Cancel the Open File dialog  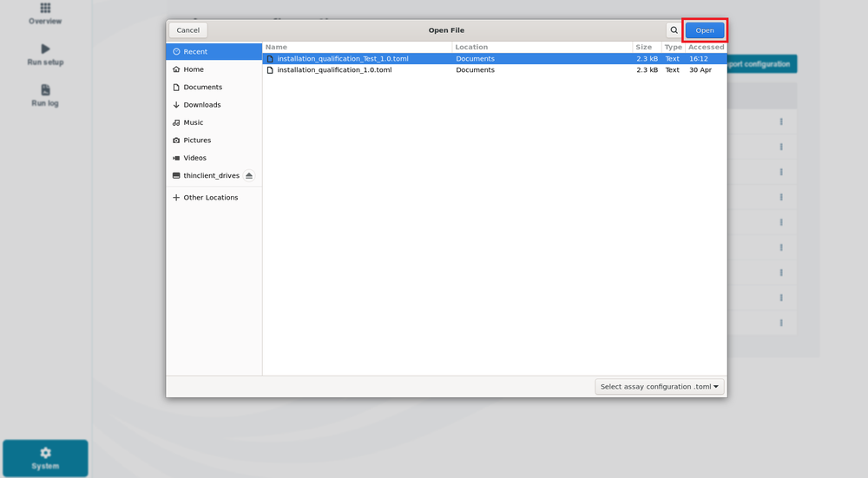click(x=188, y=30)
